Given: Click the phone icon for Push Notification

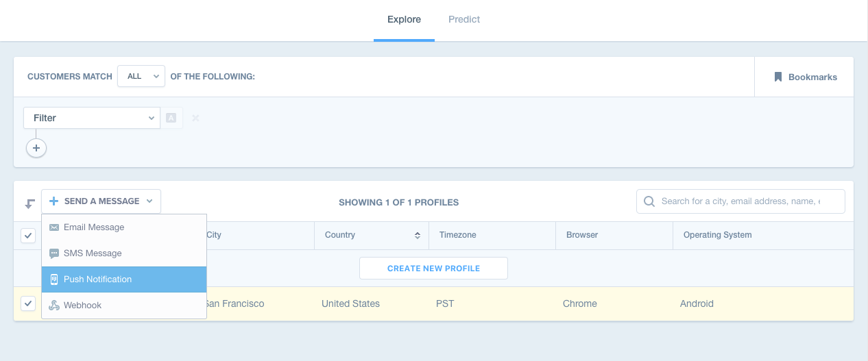Looking at the screenshot, I should click(54, 279).
